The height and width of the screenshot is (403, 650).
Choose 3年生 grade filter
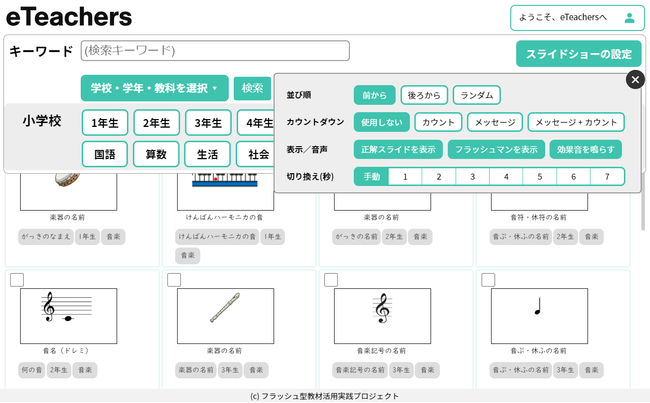tap(208, 123)
